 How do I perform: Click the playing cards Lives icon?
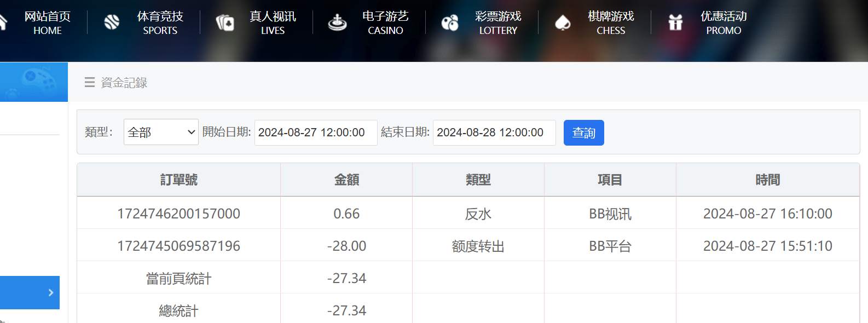pyautogui.click(x=225, y=22)
